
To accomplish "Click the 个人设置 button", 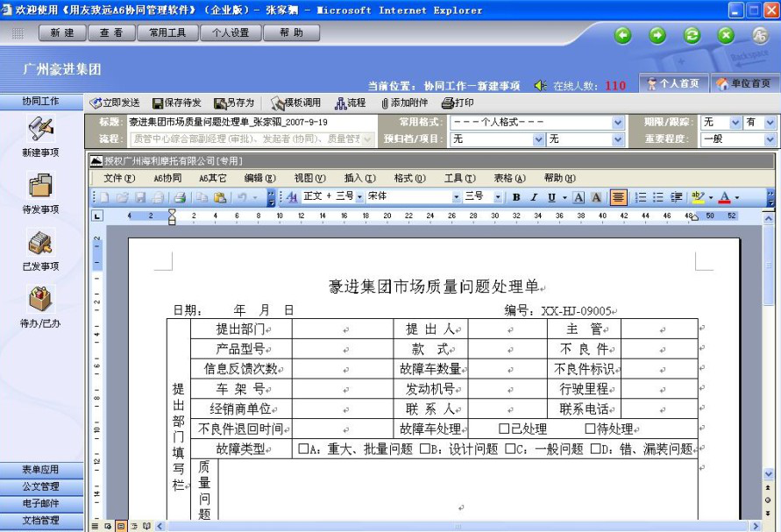I will click(x=224, y=33).
